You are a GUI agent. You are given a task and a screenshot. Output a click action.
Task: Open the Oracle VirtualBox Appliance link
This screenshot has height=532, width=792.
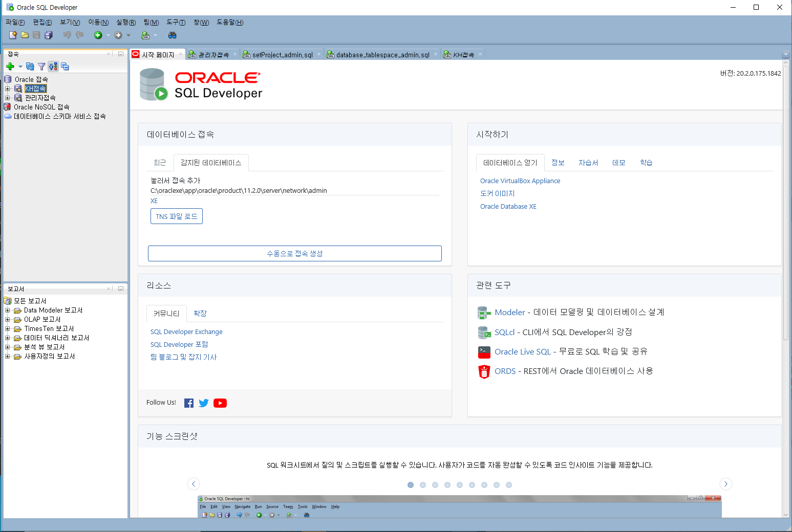520,181
